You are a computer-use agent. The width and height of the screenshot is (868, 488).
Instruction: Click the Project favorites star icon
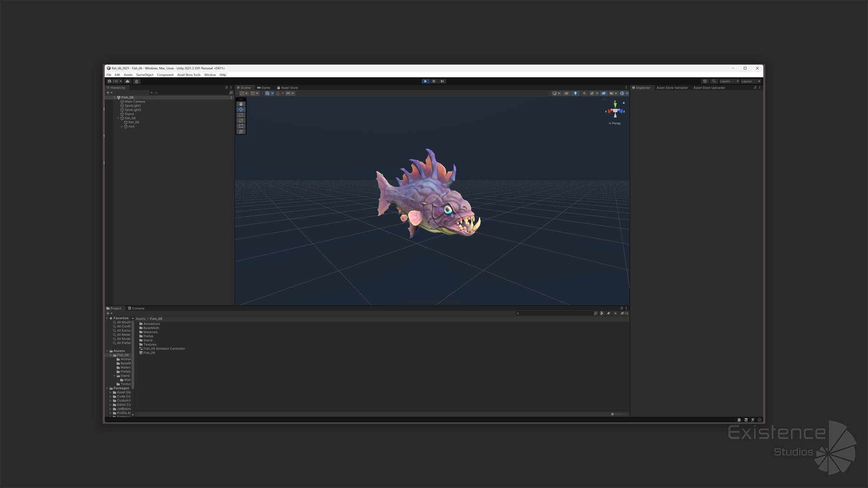(615, 313)
